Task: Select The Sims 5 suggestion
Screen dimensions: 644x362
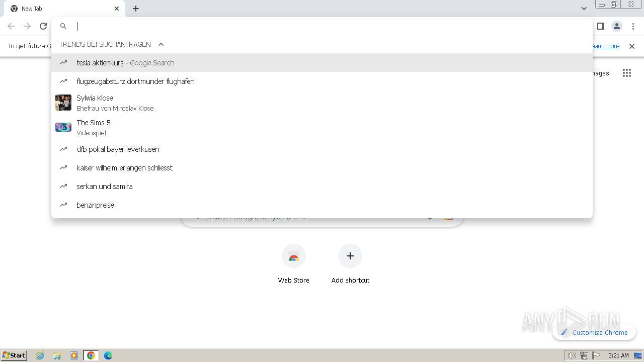Action: coord(322,127)
